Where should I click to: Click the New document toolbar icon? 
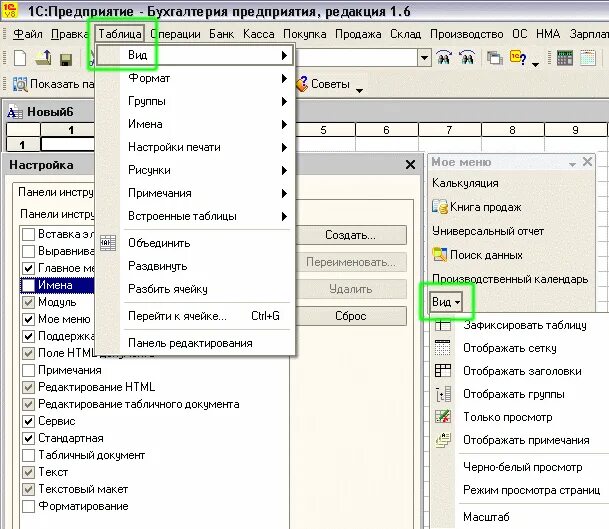coord(20,58)
